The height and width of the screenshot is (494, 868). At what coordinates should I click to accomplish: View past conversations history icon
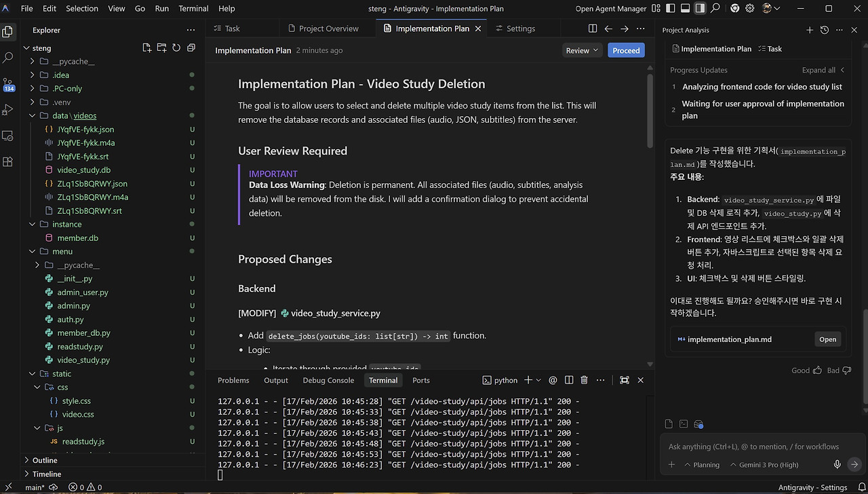click(825, 30)
